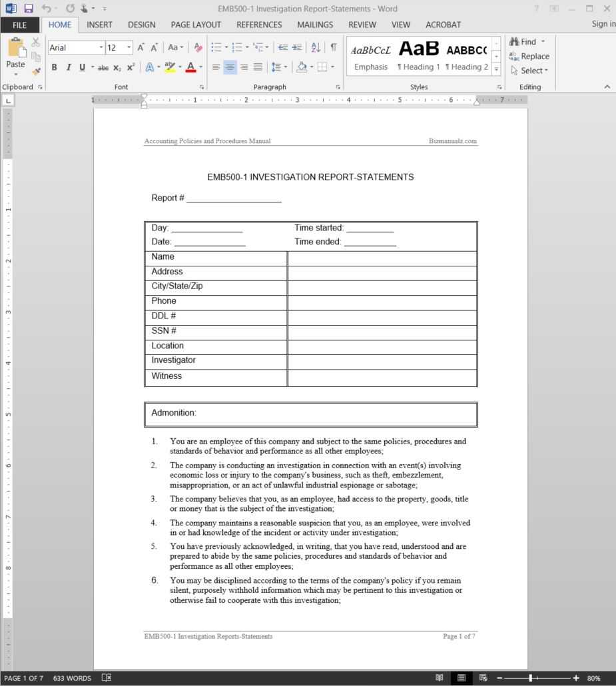Click the Undo arrow icon
The width and height of the screenshot is (616, 686).
click(47, 8)
